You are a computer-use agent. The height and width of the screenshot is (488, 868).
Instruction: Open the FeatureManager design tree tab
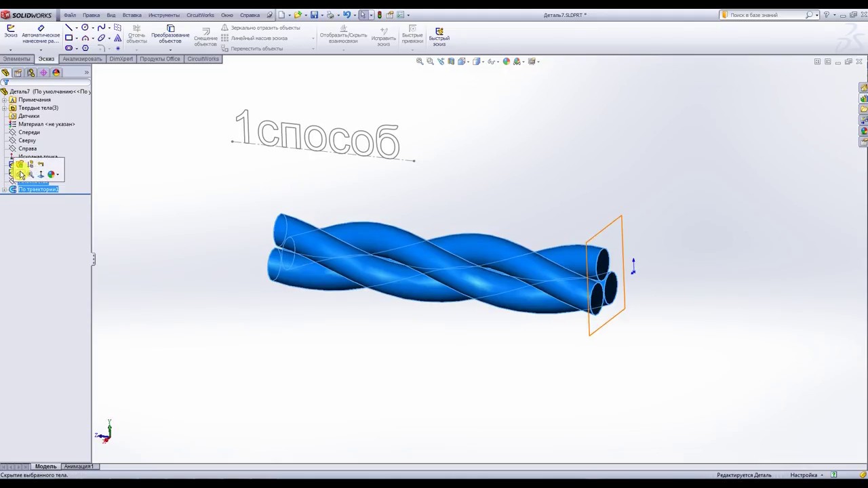(x=5, y=73)
